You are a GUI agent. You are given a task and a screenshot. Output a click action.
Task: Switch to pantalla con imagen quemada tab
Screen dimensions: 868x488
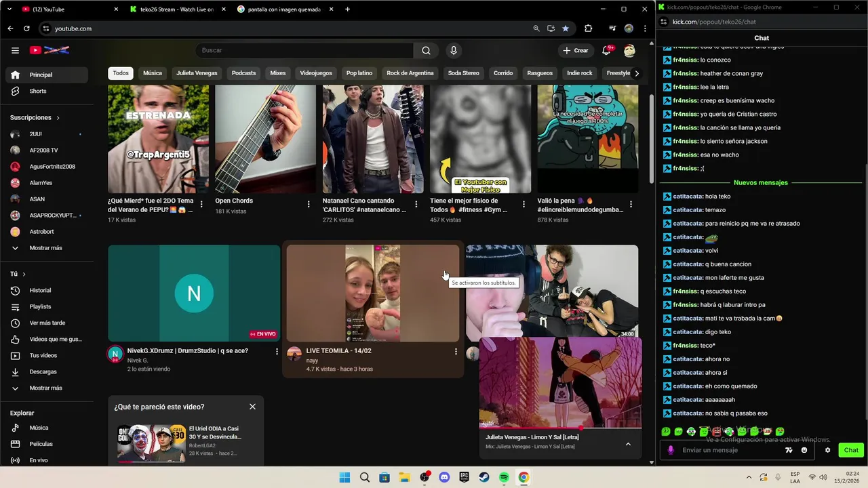pos(284,9)
